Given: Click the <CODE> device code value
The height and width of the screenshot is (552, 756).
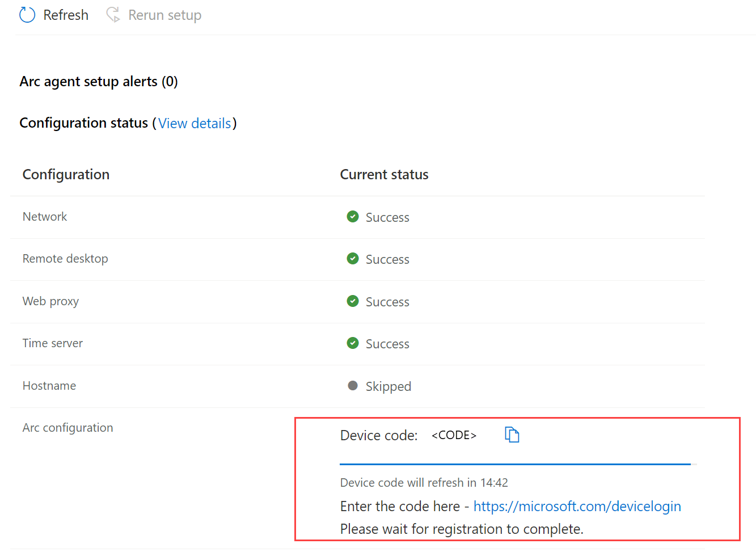Looking at the screenshot, I should (x=454, y=435).
